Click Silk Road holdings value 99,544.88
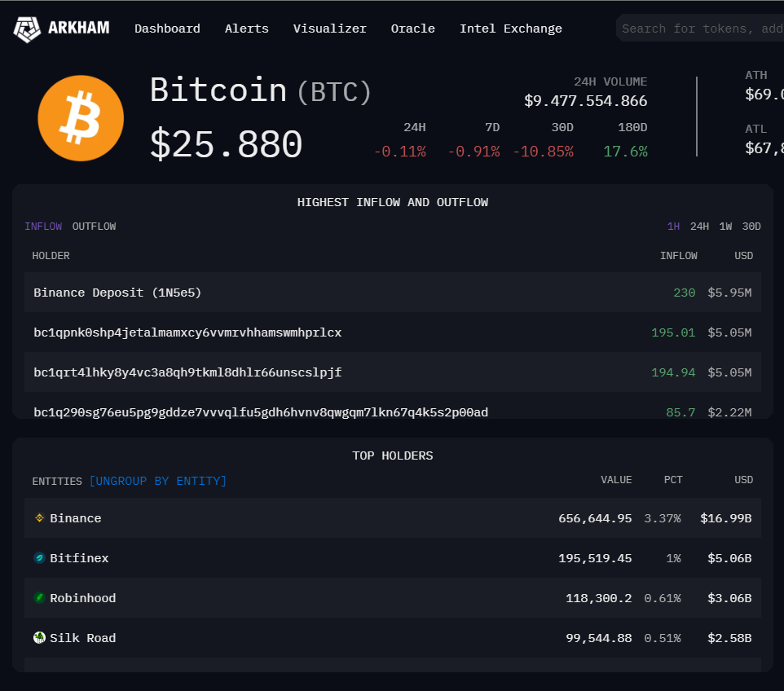The width and height of the screenshot is (784, 691). 598,639
